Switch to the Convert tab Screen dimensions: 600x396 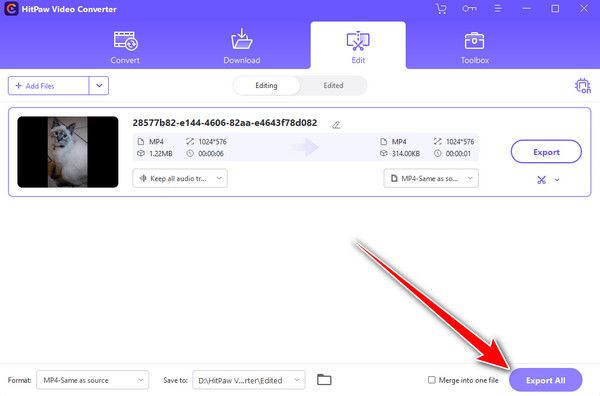[125, 47]
